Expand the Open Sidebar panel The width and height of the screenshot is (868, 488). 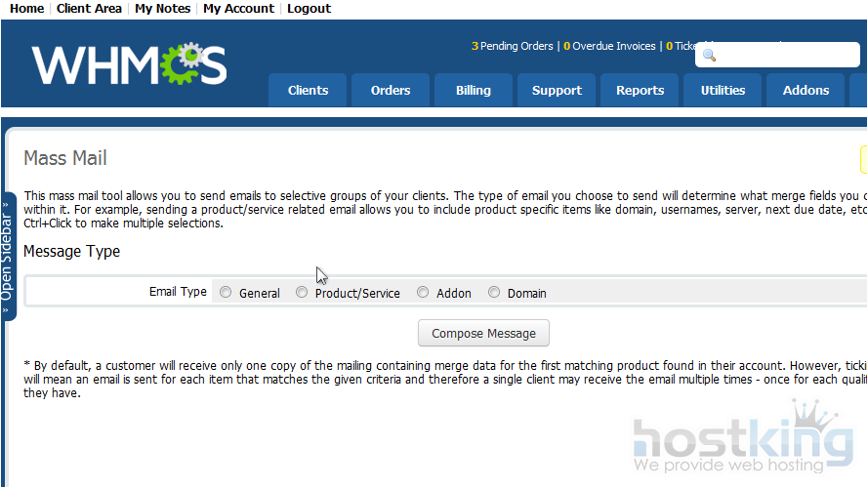(x=8, y=257)
